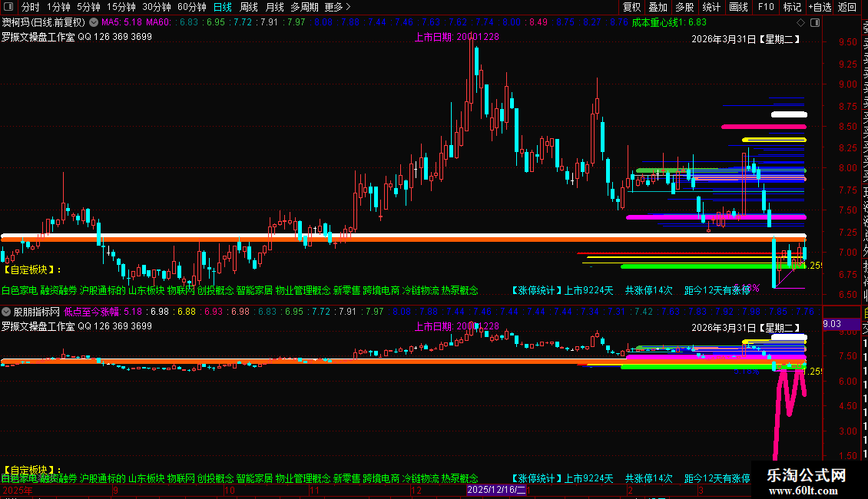Toggle the left sidebar panel icon

[8, 7]
